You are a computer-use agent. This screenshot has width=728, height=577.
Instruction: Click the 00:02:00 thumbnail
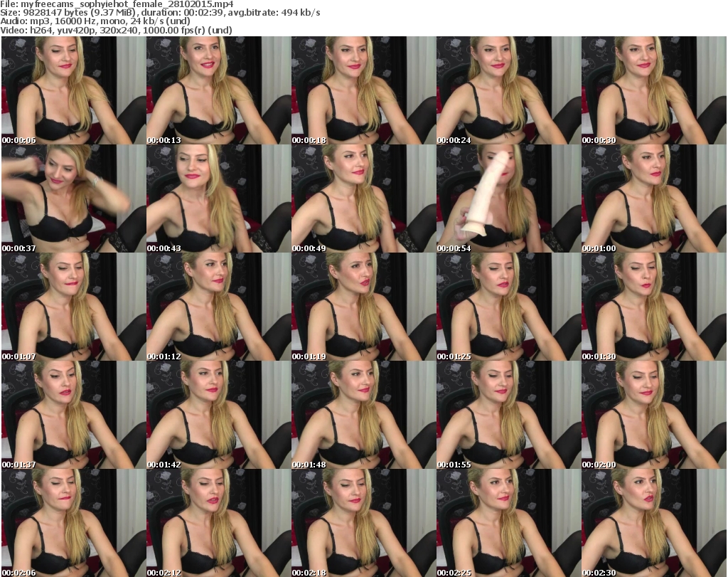coord(654,415)
